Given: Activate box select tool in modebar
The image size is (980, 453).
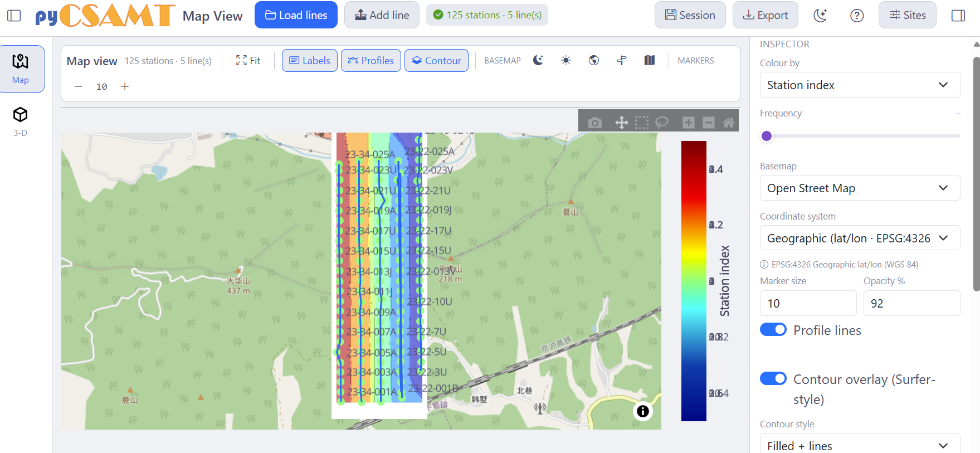Looking at the screenshot, I should (642, 123).
